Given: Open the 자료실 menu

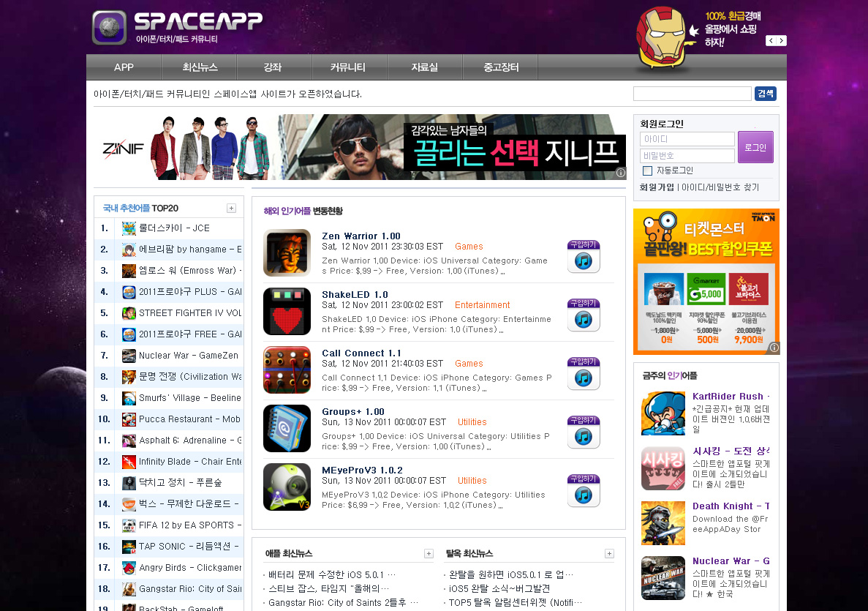Looking at the screenshot, I should 425,67.
